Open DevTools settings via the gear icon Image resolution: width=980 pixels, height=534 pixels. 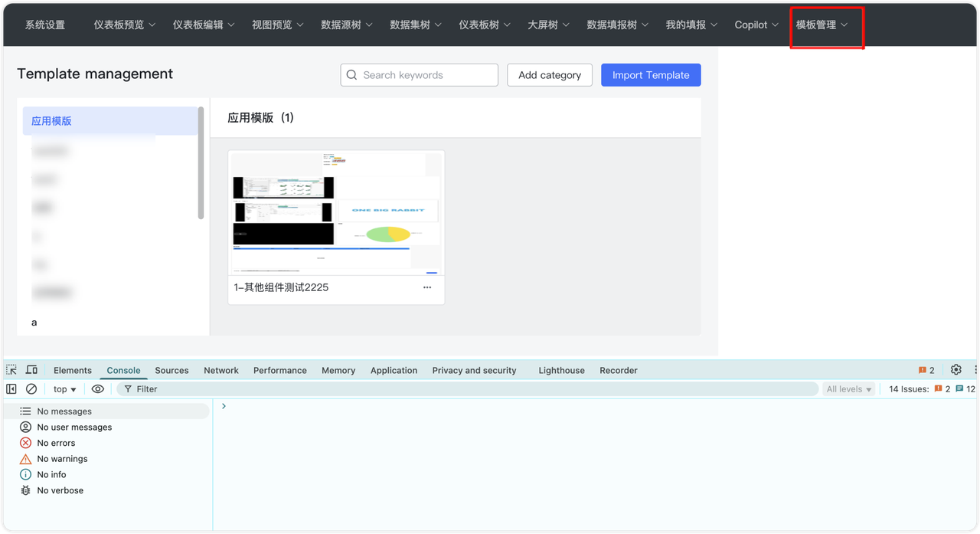955,369
